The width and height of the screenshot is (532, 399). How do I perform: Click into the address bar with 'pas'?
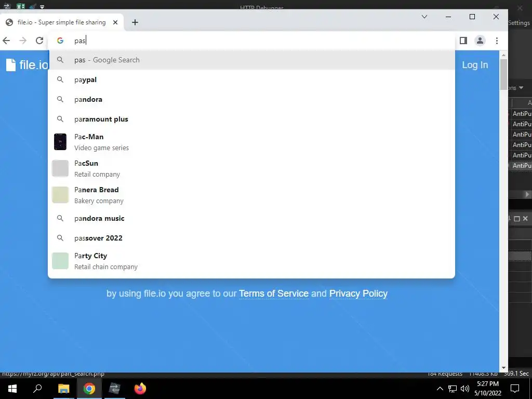[251, 41]
